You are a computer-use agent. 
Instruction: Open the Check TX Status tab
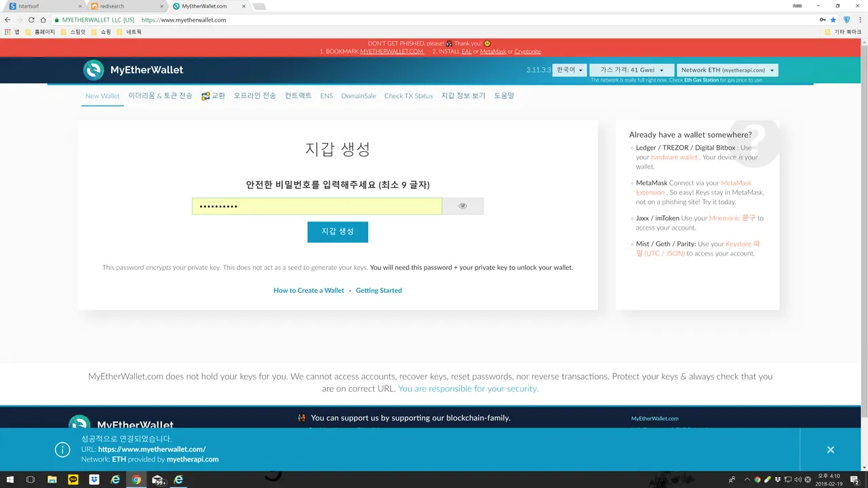click(408, 96)
